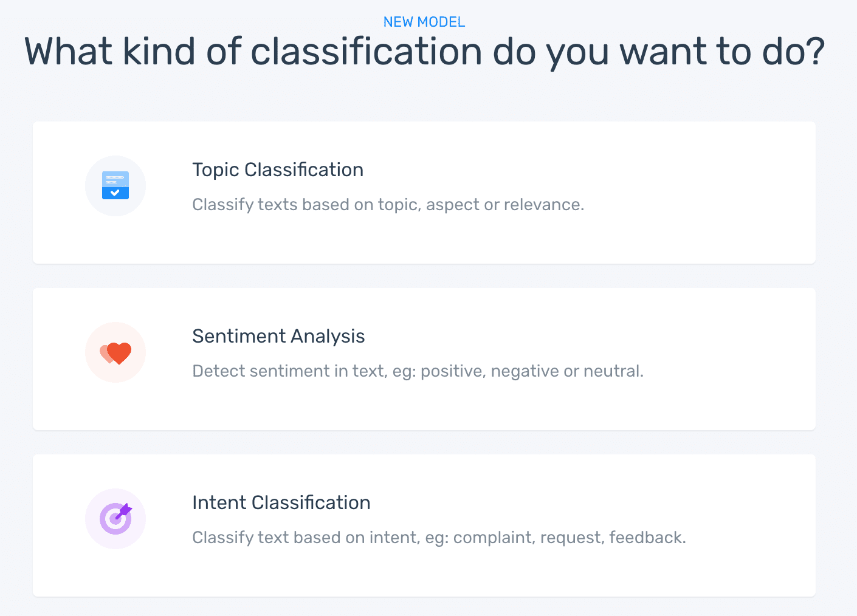Click the blue checkmark in topic icon
The image size is (857, 616).
point(115,193)
